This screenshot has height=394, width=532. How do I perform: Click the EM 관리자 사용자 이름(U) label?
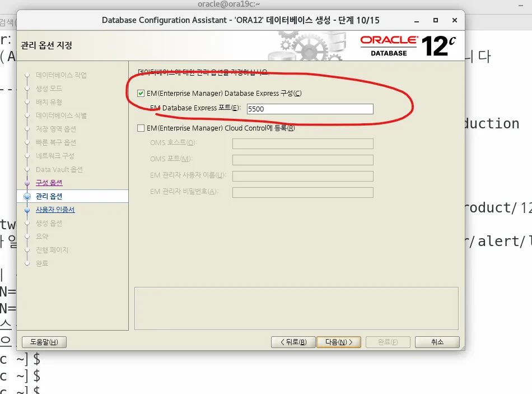(188, 175)
